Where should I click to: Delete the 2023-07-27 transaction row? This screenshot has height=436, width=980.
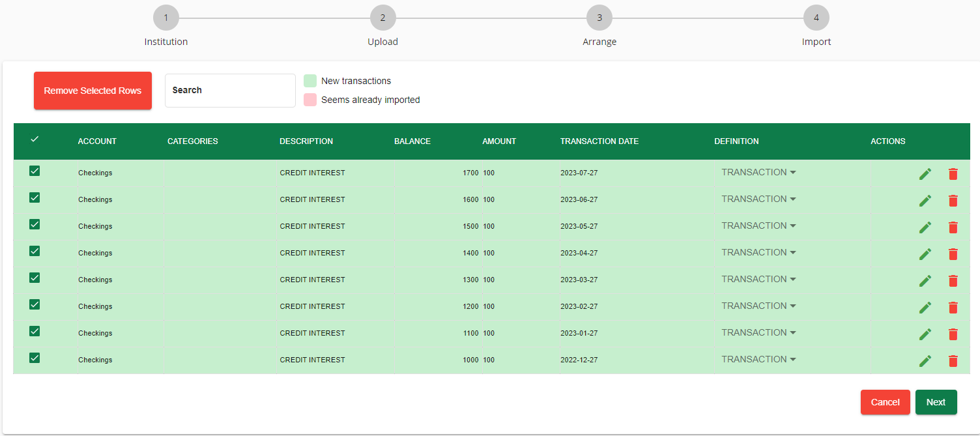click(953, 174)
